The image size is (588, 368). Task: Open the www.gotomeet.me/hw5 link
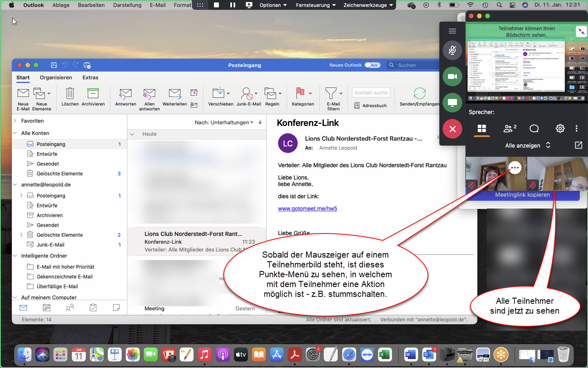[x=307, y=209]
